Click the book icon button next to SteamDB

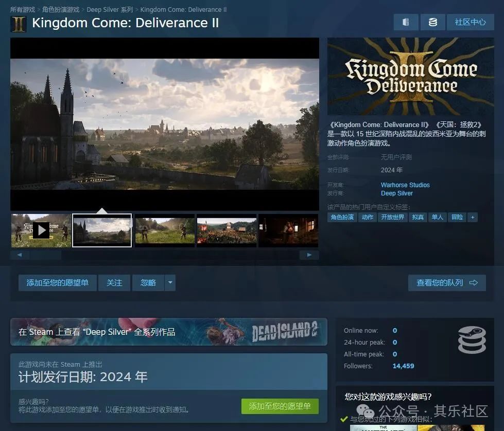tap(406, 22)
